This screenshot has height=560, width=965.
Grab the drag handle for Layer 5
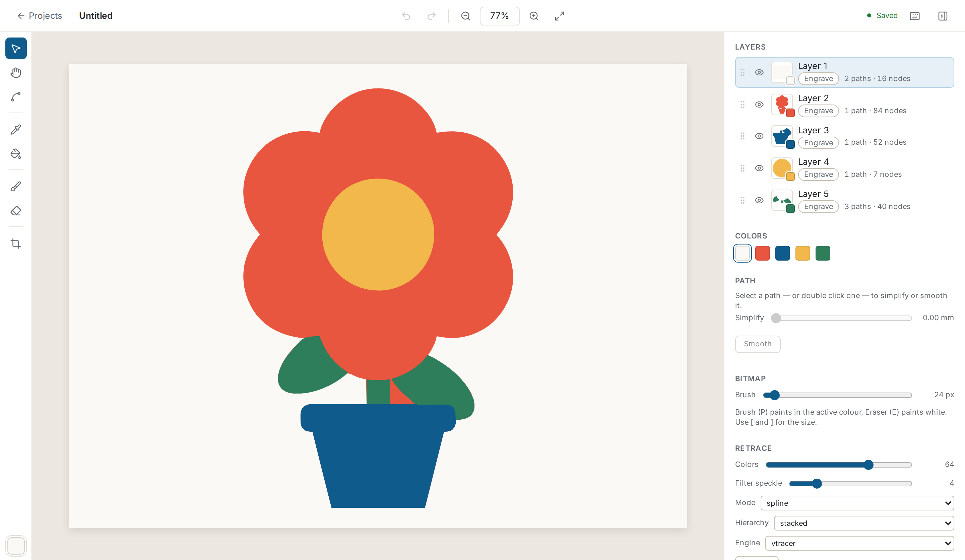(743, 200)
